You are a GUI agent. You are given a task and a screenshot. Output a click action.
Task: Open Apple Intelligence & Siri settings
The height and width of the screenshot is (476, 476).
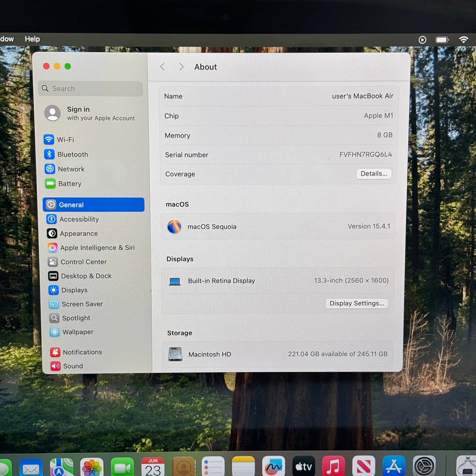coord(91,248)
